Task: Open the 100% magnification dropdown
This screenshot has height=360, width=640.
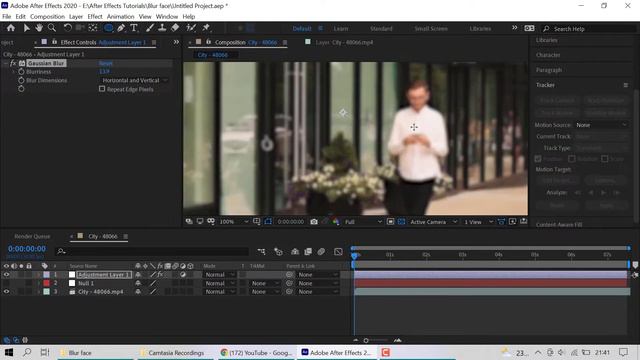Action: (234, 222)
